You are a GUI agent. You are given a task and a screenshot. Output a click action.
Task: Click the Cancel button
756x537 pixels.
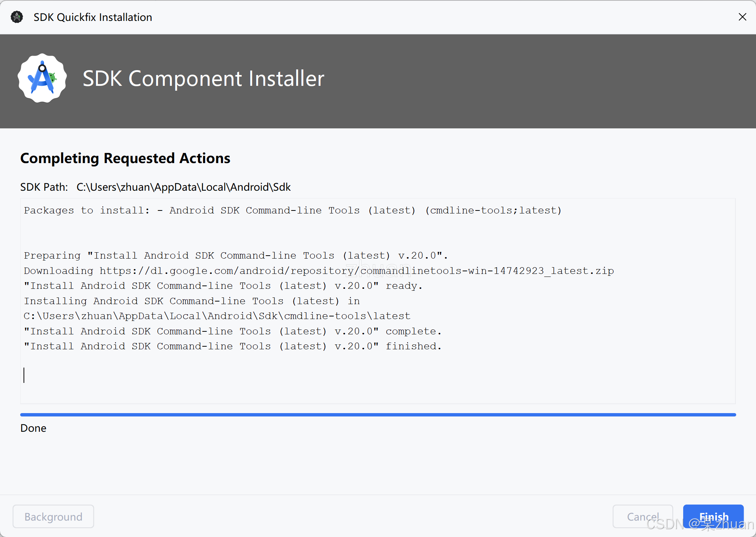coord(642,516)
